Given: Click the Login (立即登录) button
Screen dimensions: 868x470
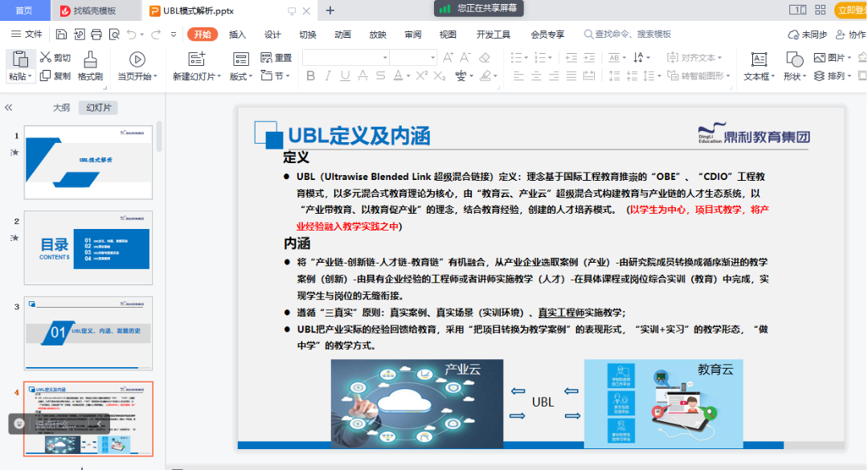Looking at the screenshot, I should 850,10.
